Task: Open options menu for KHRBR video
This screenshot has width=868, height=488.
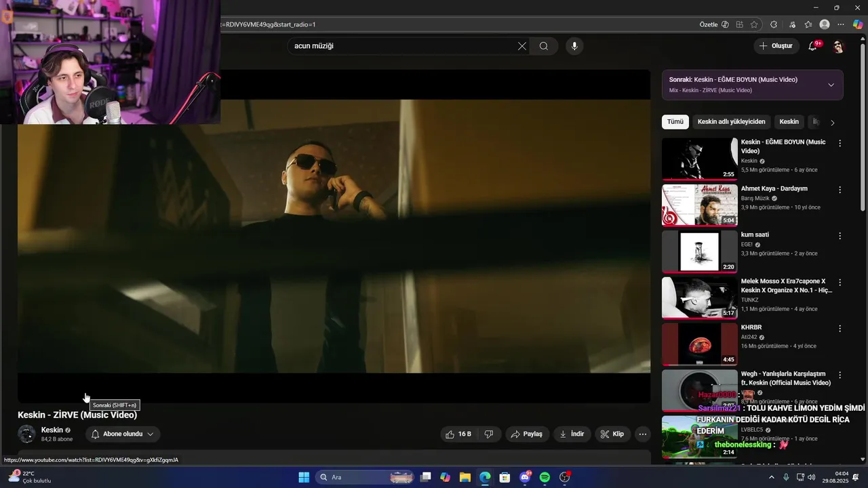Action: (x=840, y=329)
